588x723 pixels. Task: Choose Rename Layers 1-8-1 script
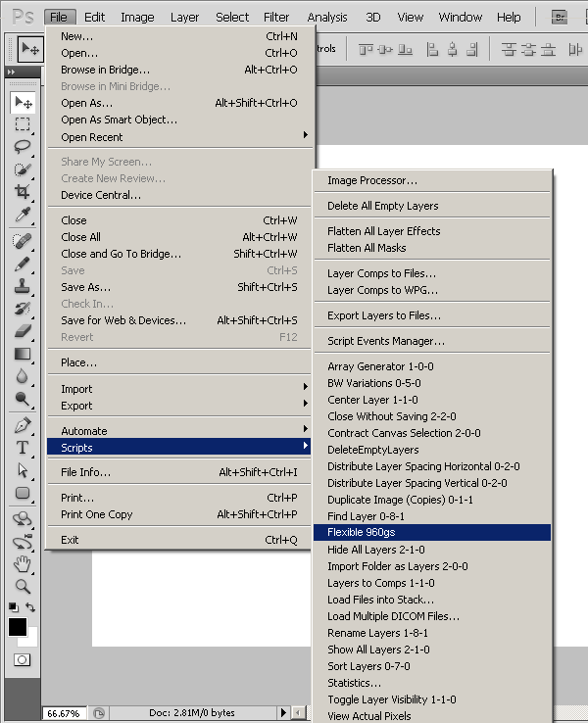coord(432,633)
